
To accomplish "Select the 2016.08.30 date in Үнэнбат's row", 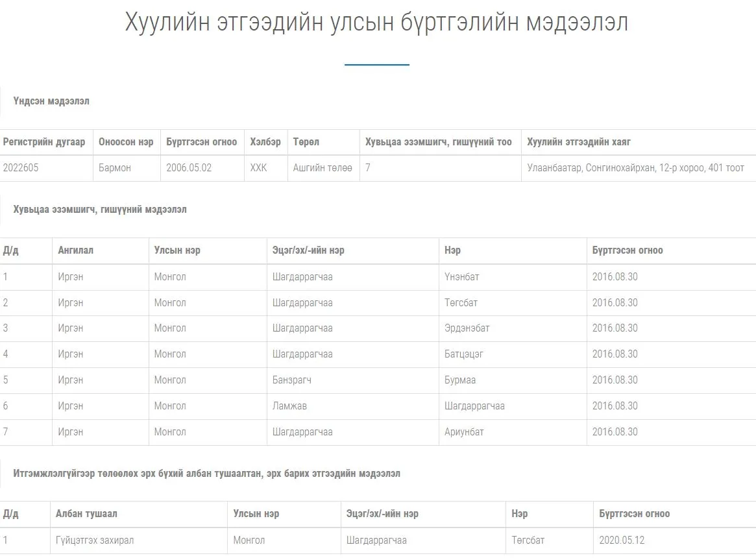I will [615, 277].
